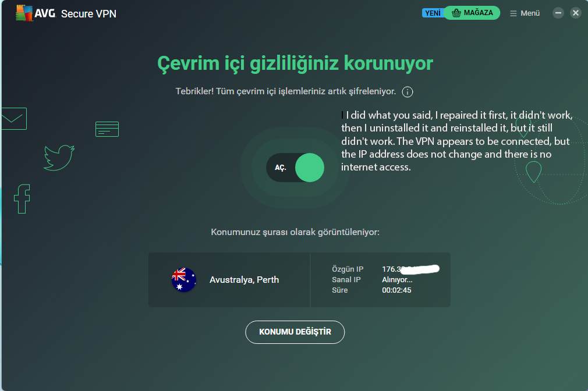Minimize the AVG Secure VPN window
Screen dimensions: 588x391
(558, 13)
